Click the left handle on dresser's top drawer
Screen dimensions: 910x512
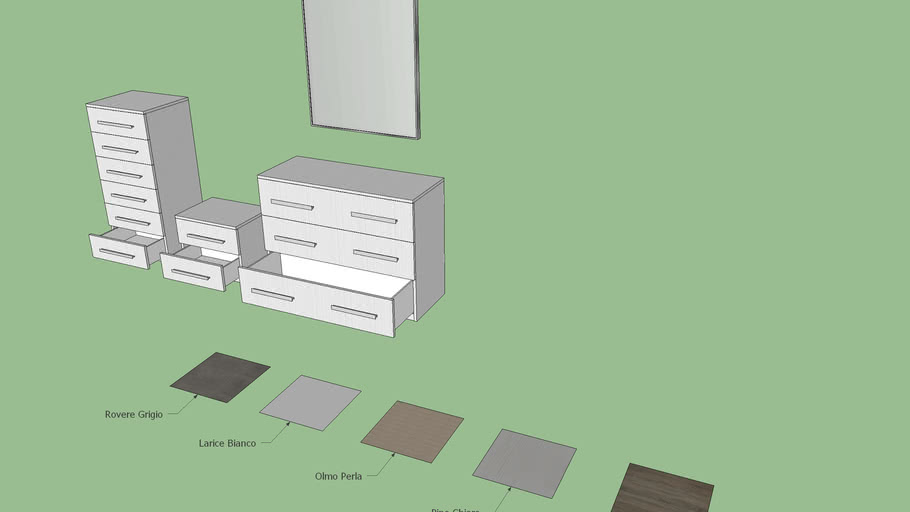pos(292,204)
